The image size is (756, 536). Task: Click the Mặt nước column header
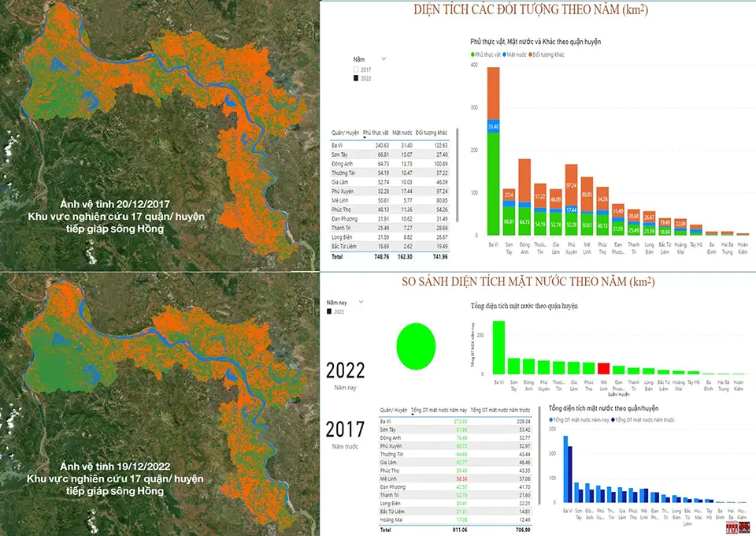tap(402, 132)
